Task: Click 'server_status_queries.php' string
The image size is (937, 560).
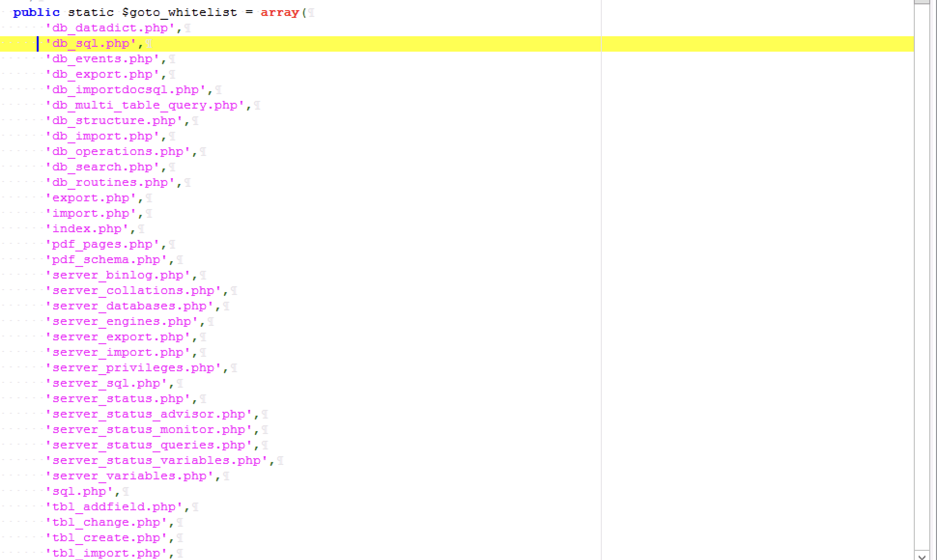Action: [149, 445]
